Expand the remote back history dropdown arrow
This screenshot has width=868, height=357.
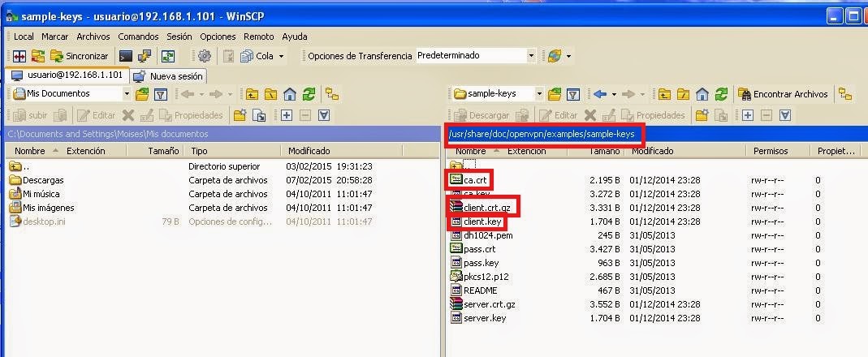[614, 95]
